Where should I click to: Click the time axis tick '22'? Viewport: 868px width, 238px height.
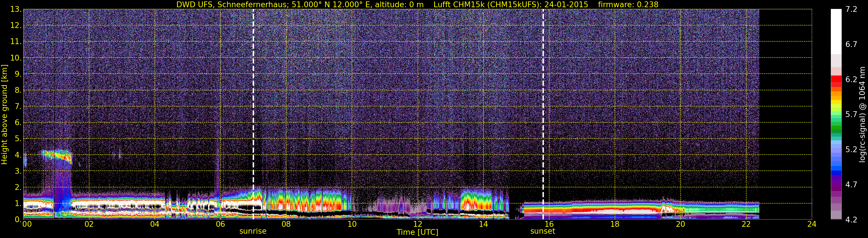pos(746,224)
